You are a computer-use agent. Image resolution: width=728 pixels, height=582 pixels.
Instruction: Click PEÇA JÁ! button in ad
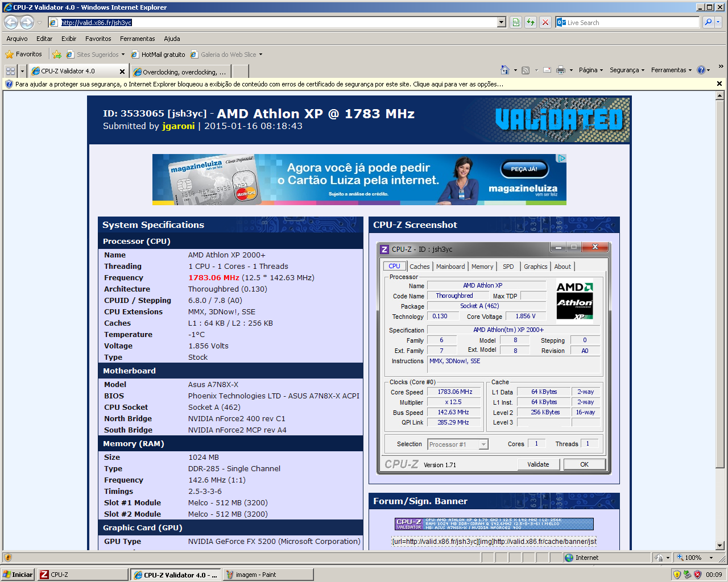(x=524, y=169)
